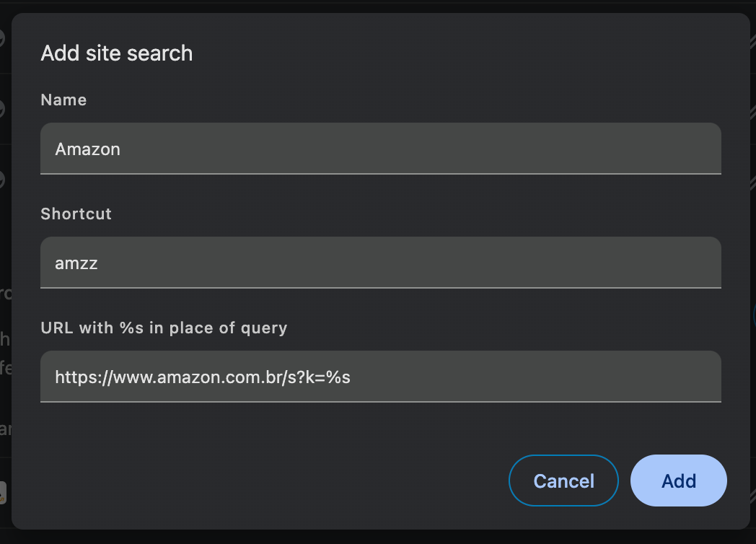The height and width of the screenshot is (544, 756).
Task: Confirm with the Add button
Action: click(678, 481)
